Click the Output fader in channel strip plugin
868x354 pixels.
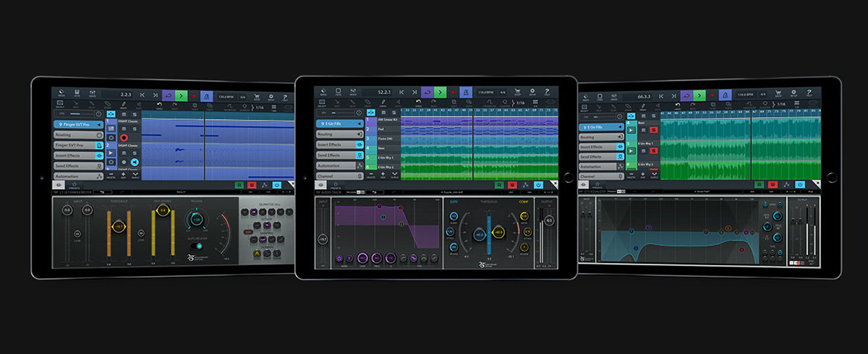tap(549, 221)
